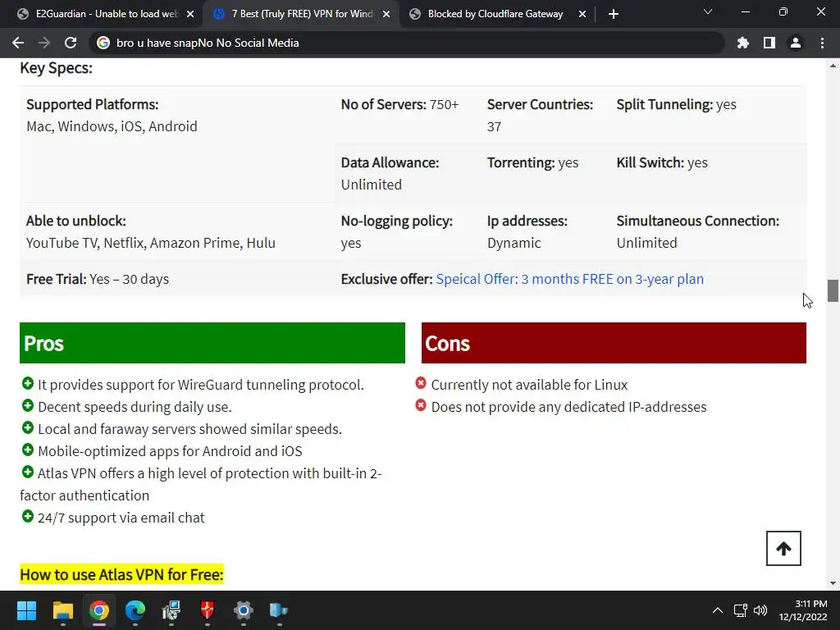Click the scrollbar down arrow
This screenshot has height=630, width=840.
pyautogui.click(x=833, y=583)
